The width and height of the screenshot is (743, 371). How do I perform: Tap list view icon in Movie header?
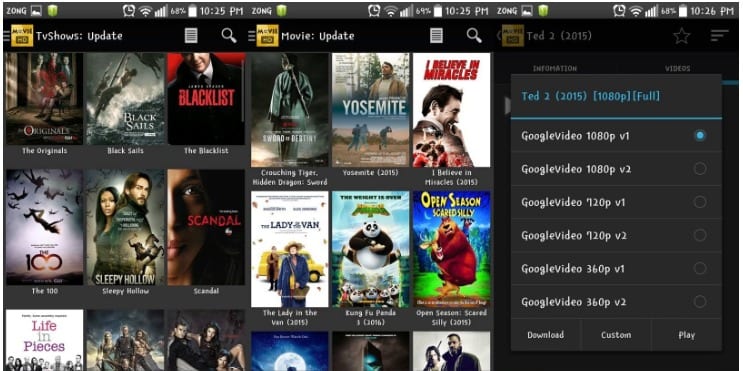[x=436, y=36]
